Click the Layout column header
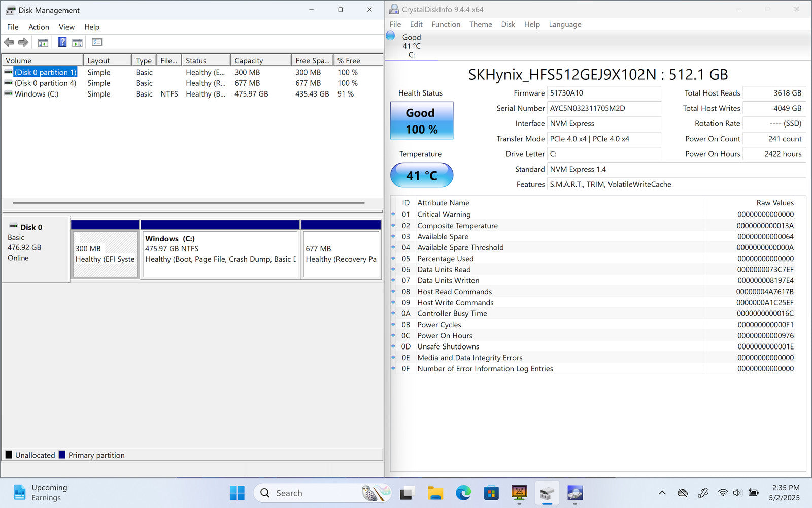The image size is (812, 508). pyautogui.click(x=107, y=60)
